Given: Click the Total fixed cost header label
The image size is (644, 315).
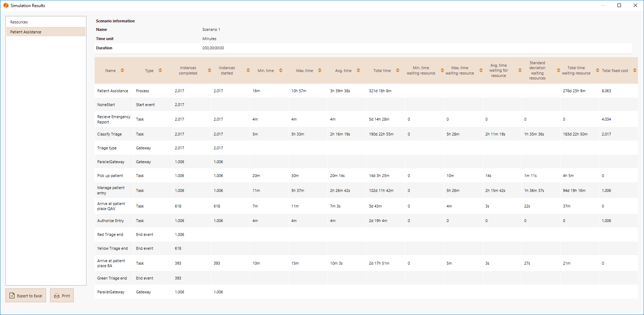Looking at the screenshot, I should 615,71.
